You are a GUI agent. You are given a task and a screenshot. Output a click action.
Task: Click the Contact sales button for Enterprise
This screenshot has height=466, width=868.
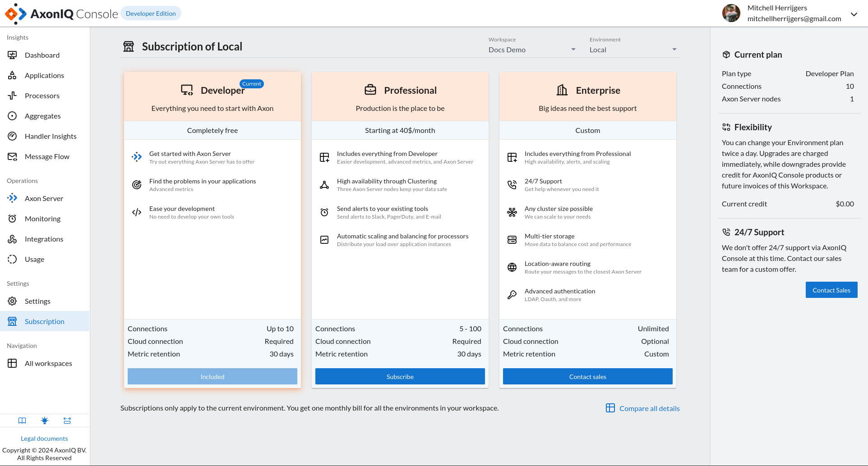(588, 376)
